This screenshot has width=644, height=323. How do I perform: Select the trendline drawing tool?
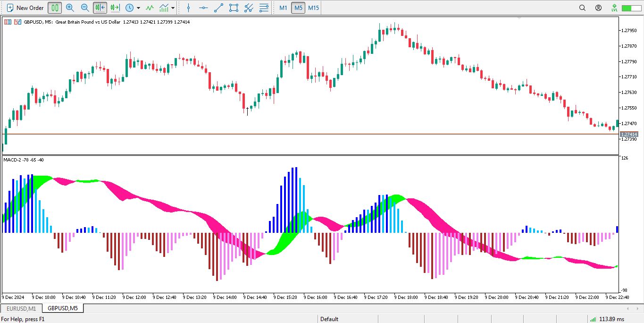(218, 8)
